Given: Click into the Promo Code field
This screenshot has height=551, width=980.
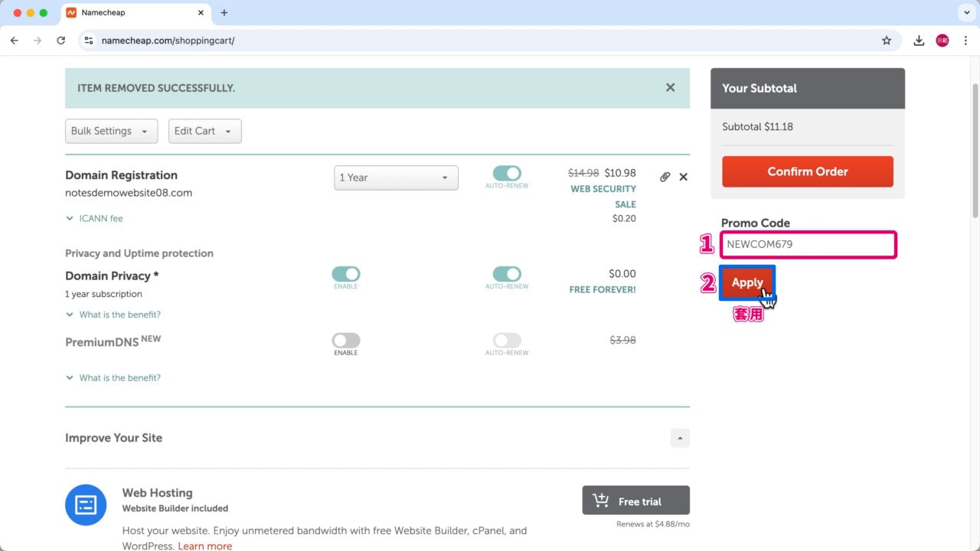Looking at the screenshot, I should 808,245.
